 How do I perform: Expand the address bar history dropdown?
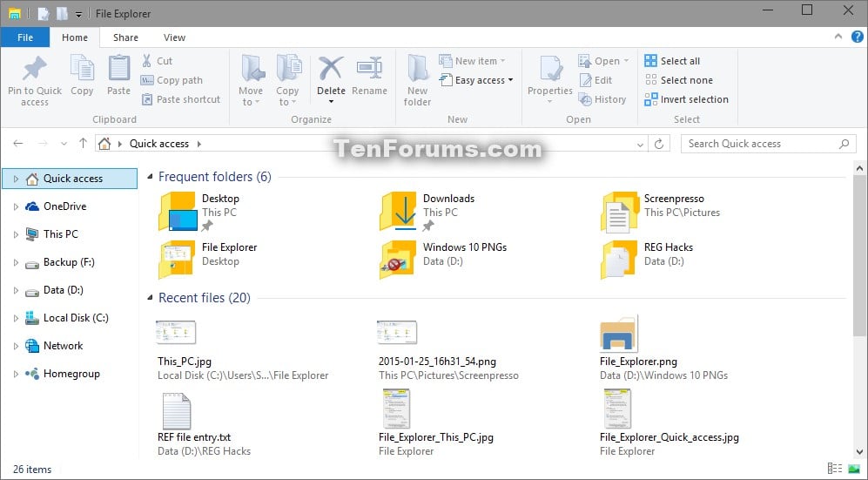[x=641, y=145]
